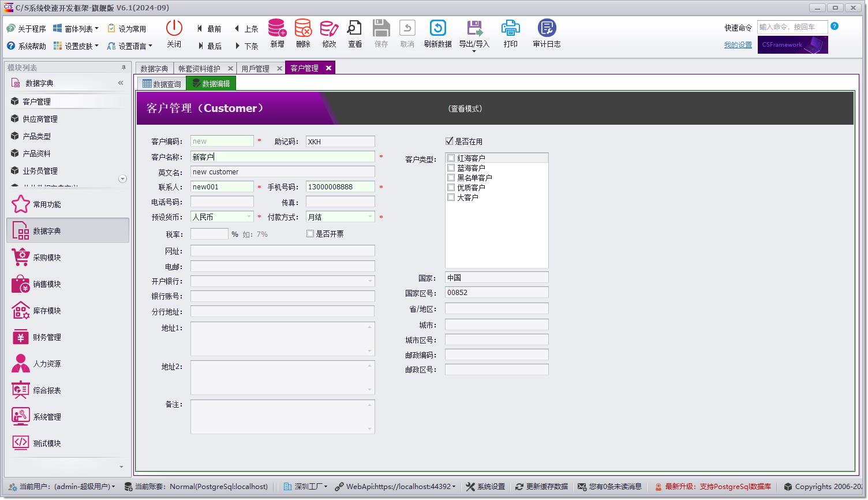Expand the 开户银行 bank dropdown
The height and width of the screenshot is (500, 868).
click(370, 281)
